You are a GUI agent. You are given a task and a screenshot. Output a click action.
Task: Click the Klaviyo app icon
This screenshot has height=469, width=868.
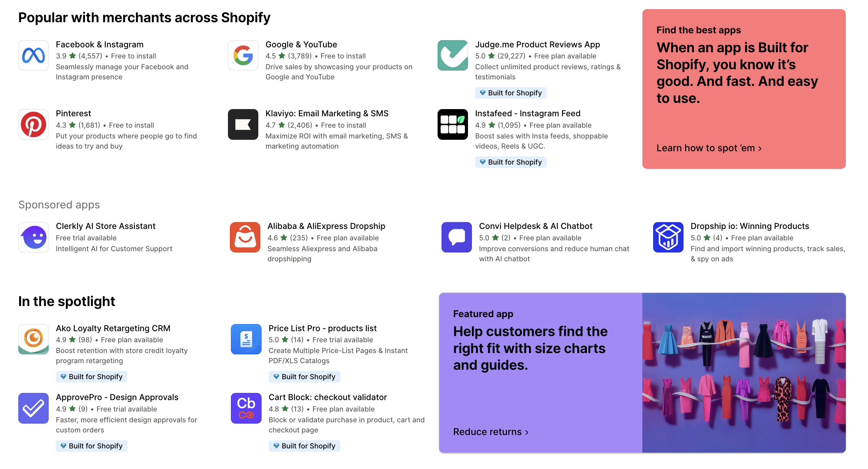pos(243,124)
